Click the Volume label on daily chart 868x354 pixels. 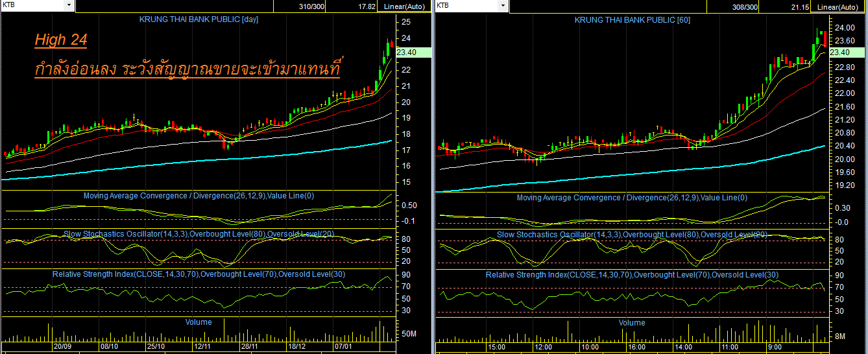click(199, 322)
